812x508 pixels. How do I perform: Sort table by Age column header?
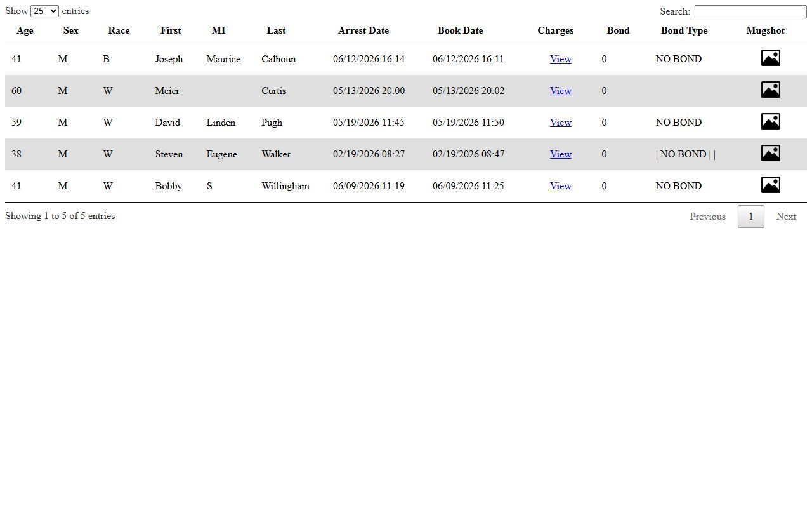tap(25, 30)
